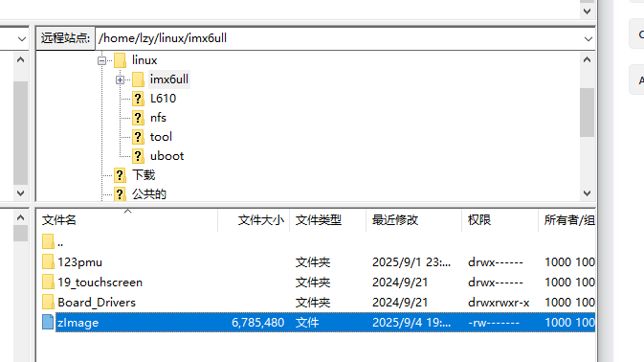Select the 公共的 folder in remote tree

click(x=148, y=194)
